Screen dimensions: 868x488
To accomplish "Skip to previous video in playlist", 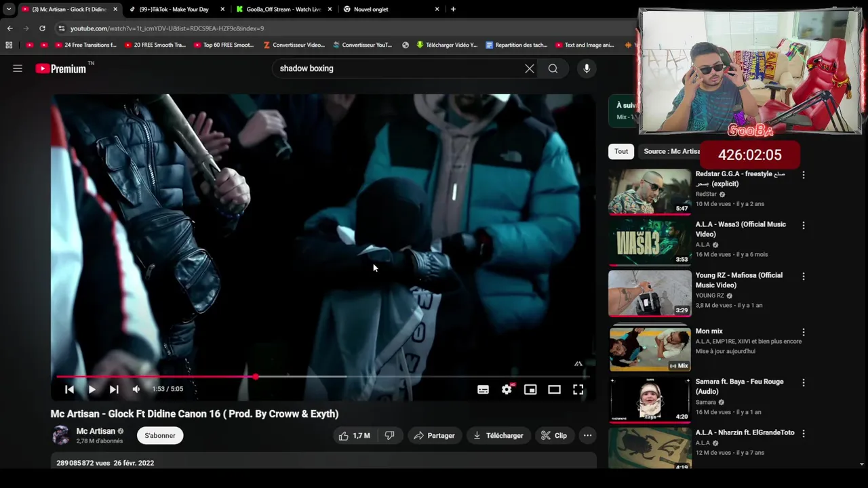I will tap(69, 389).
